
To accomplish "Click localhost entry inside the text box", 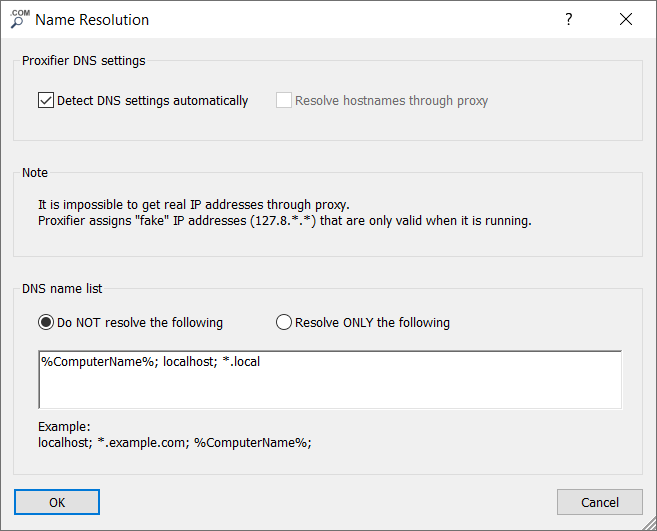I will (188, 361).
